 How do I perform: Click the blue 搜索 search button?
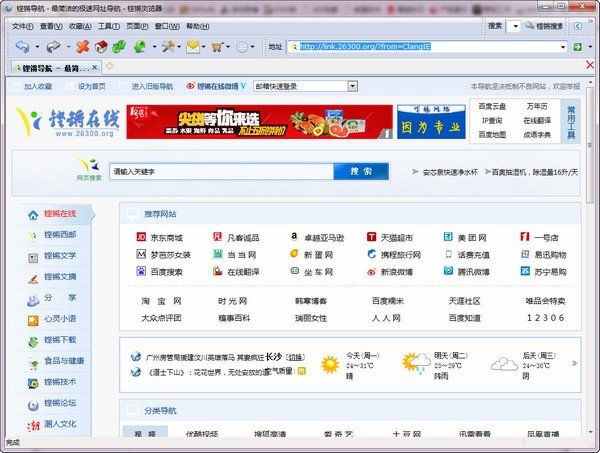pos(361,171)
